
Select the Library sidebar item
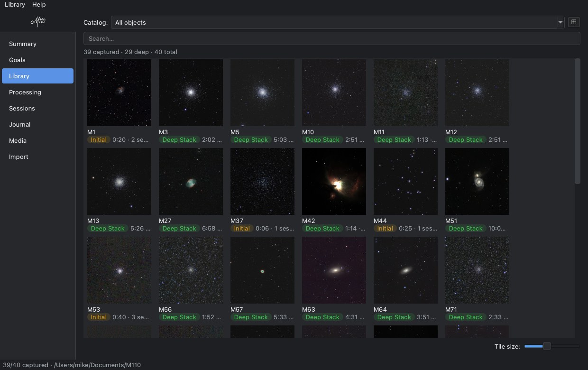[38, 76]
